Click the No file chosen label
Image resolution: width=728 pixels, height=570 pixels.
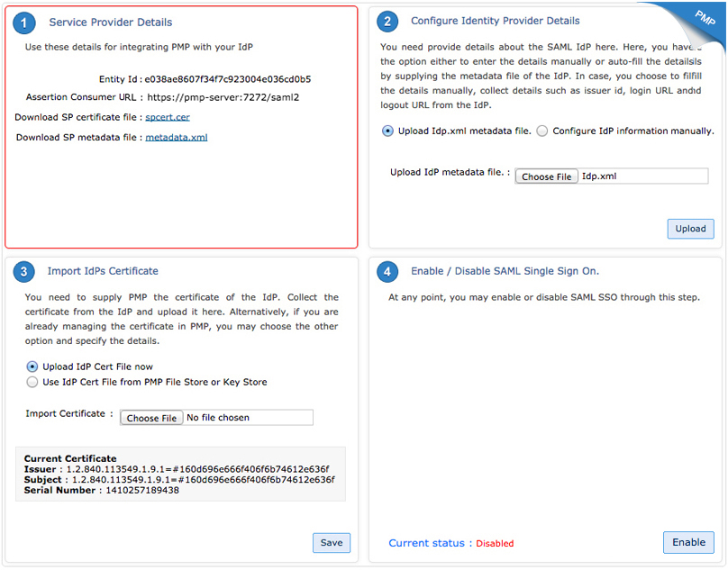[218, 418]
